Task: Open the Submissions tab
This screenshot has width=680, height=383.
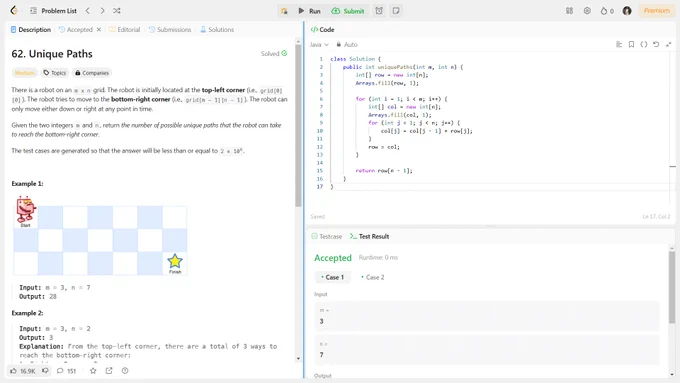Action: (x=170, y=29)
